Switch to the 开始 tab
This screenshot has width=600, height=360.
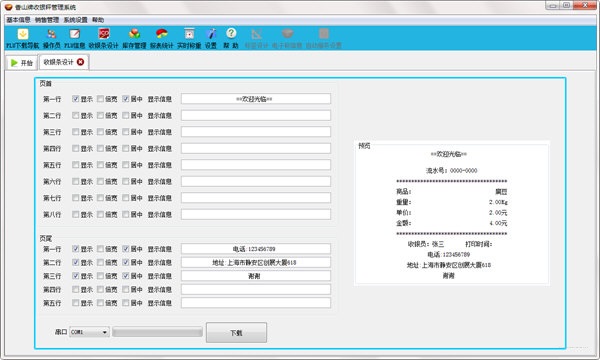[21, 63]
